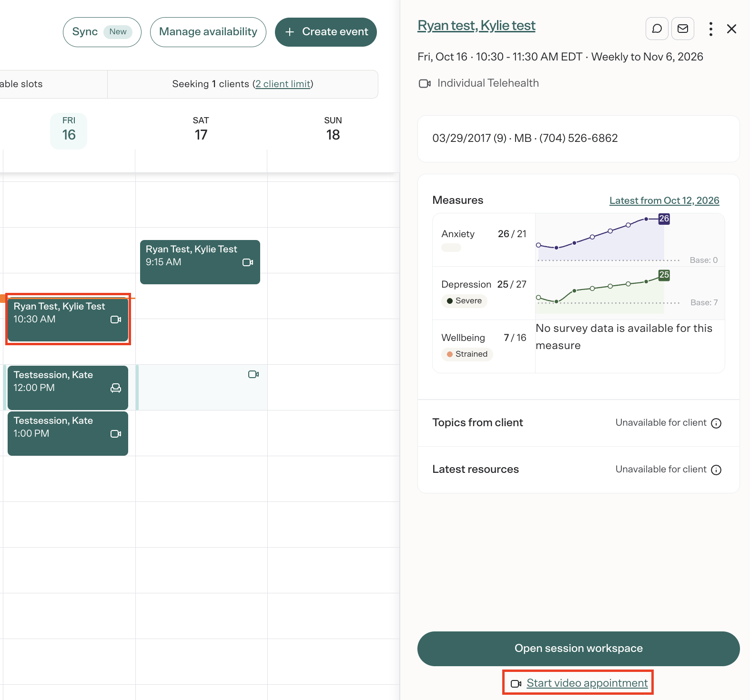Close the appointment details panel
This screenshot has width=750, height=700.
[731, 29]
